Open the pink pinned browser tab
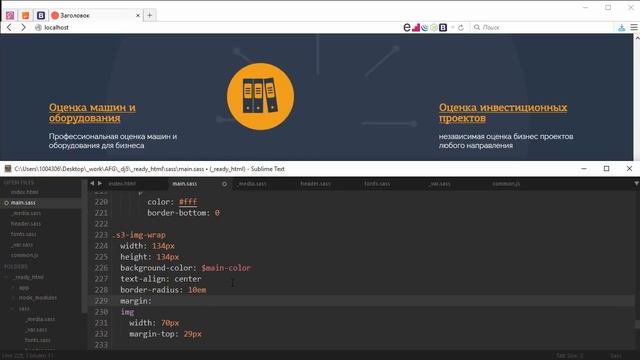This screenshot has width=640, height=360. [x=10, y=16]
